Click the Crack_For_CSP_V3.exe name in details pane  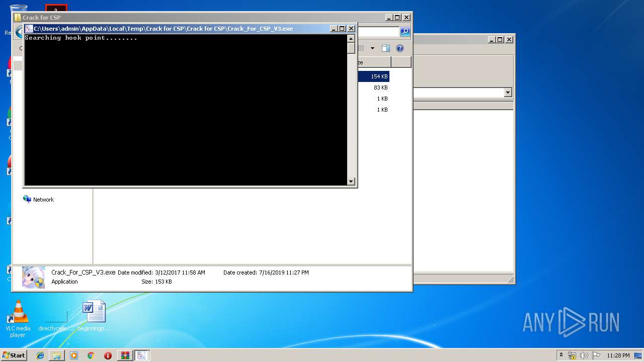pyautogui.click(x=84, y=273)
